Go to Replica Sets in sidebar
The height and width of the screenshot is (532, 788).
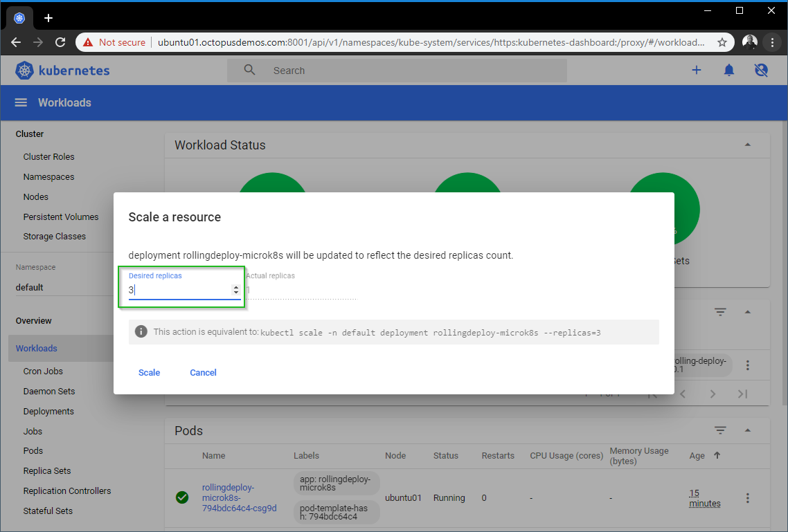click(47, 470)
